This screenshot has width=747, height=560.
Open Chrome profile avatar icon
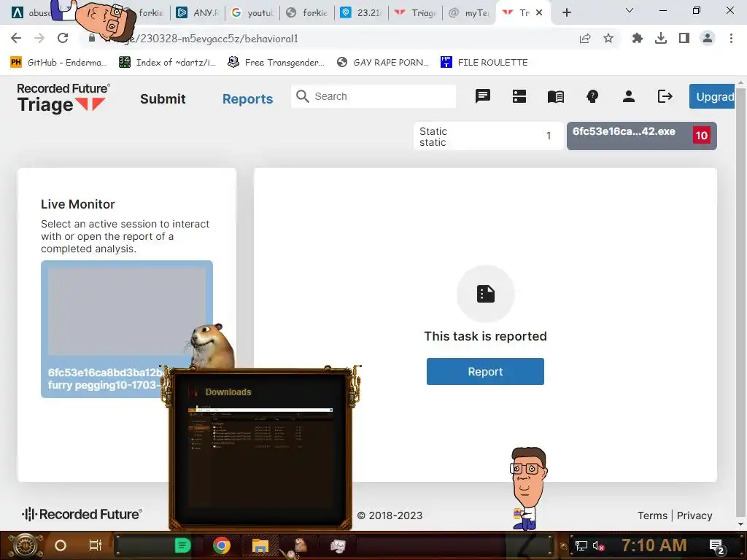coord(708,38)
